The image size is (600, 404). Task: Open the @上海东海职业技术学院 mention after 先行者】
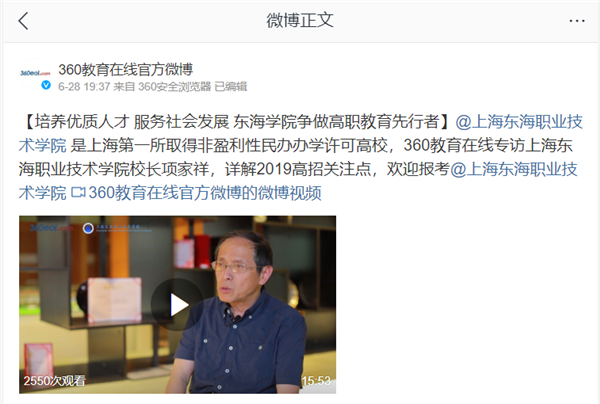coord(519,122)
